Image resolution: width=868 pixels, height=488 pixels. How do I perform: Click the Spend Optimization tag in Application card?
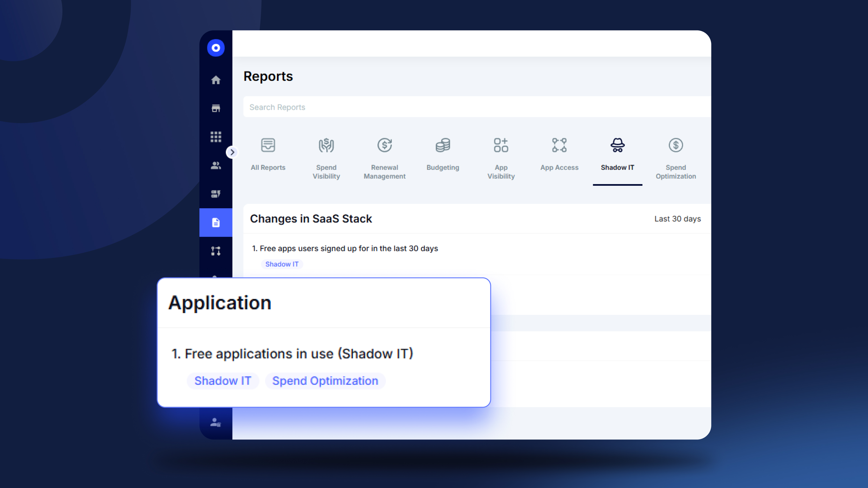[x=325, y=381]
